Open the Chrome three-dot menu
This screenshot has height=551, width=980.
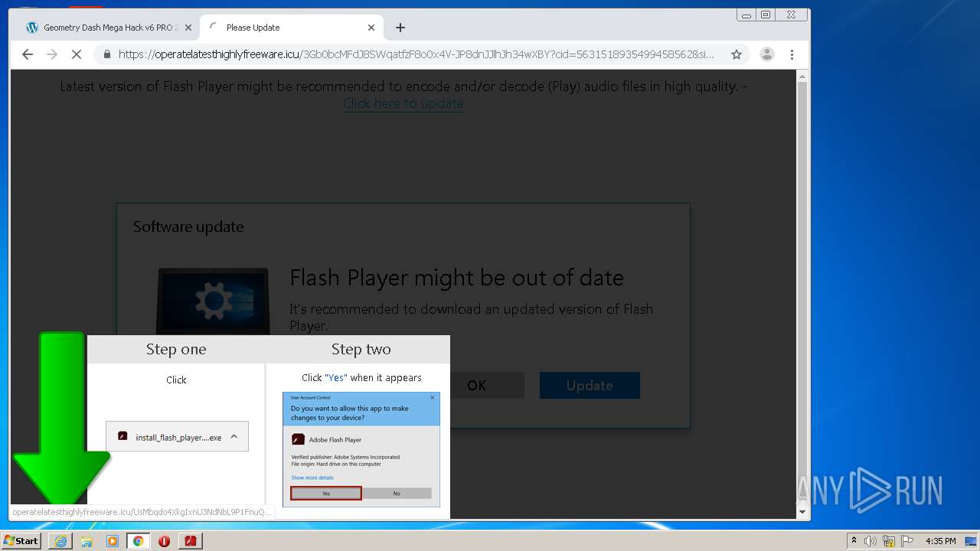pyautogui.click(x=792, y=54)
